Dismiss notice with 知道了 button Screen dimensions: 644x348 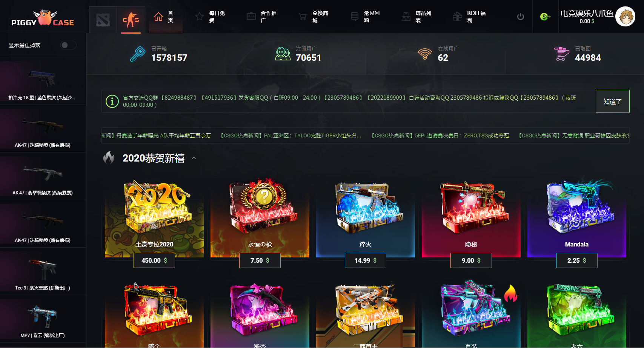612,101
